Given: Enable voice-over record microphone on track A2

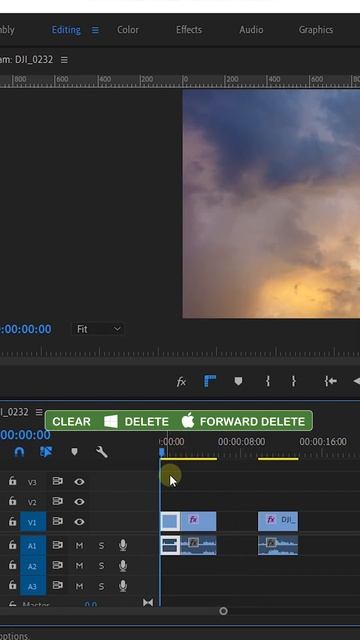Looking at the screenshot, I should click(122, 566).
